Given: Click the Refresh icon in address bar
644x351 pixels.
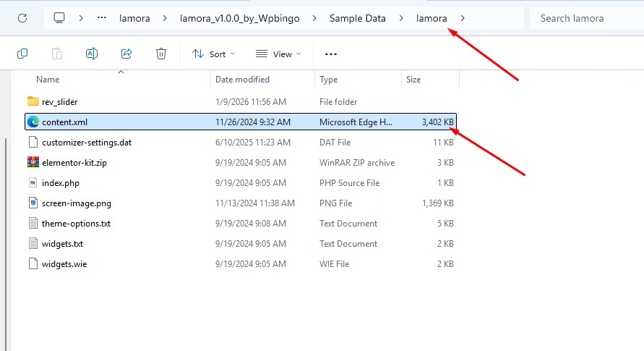Looking at the screenshot, I should click(22, 18).
